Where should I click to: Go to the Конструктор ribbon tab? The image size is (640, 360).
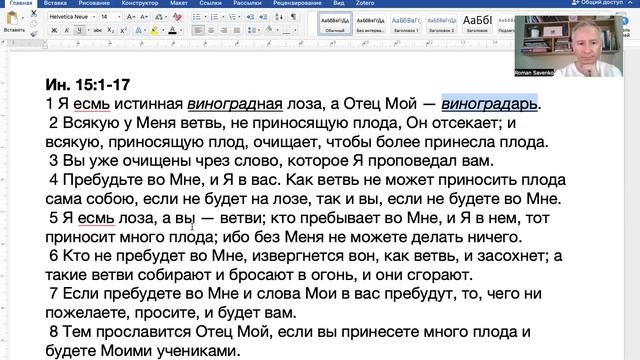click(140, 2)
